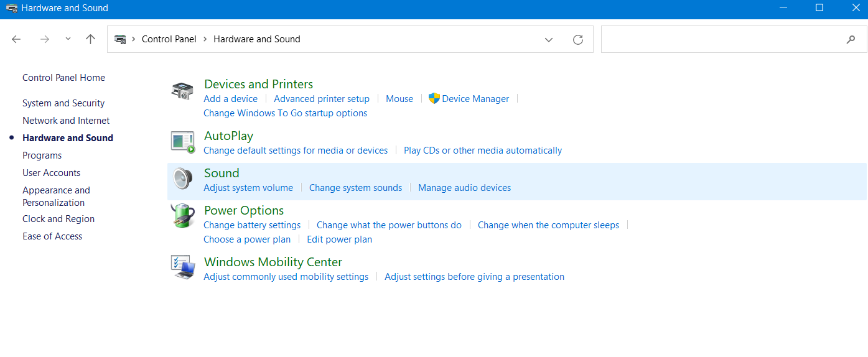This screenshot has width=868, height=357.
Task: Select Network and Internet in sidebar
Action: coord(66,121)
